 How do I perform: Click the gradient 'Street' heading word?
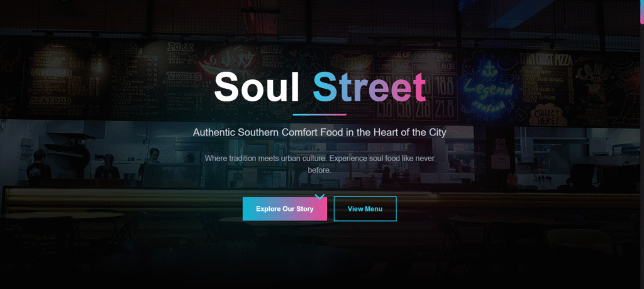click(369, 87)
